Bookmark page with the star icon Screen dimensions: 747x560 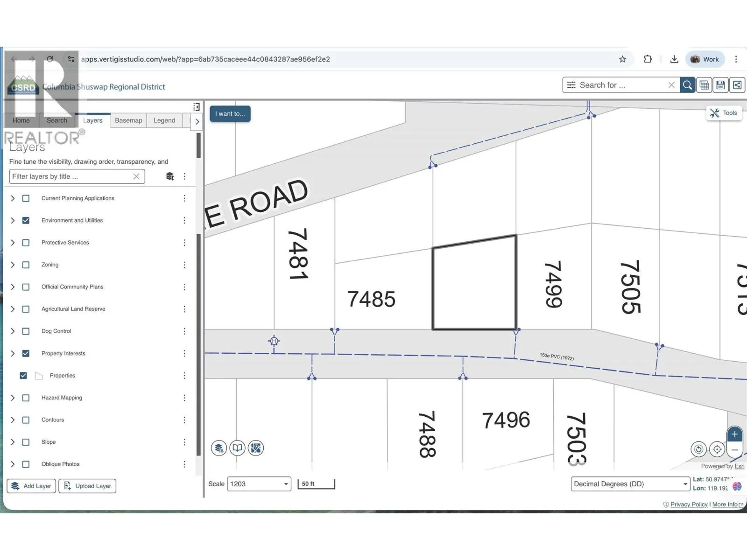point(622,59)
